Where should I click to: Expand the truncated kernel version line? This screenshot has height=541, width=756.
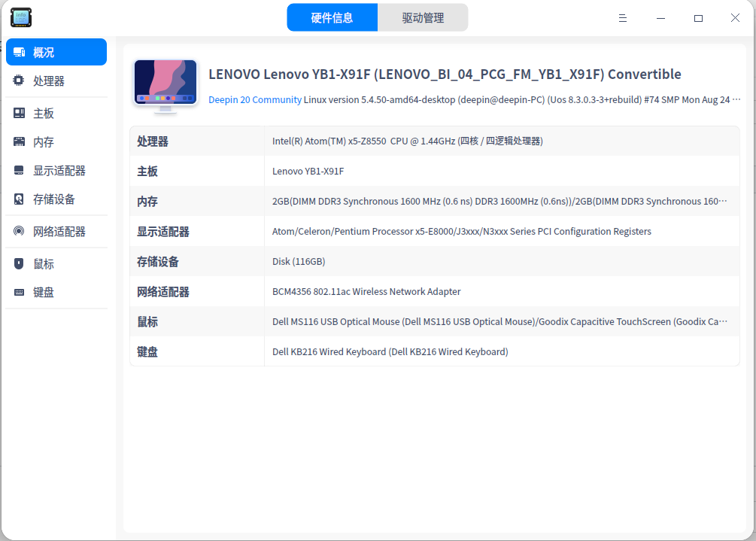[x=738, y=99]
